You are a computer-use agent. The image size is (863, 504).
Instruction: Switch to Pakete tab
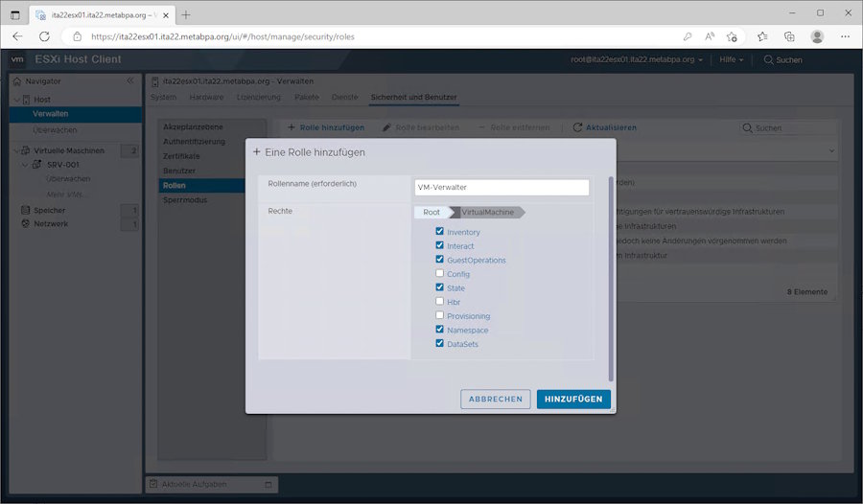point(307,97)
